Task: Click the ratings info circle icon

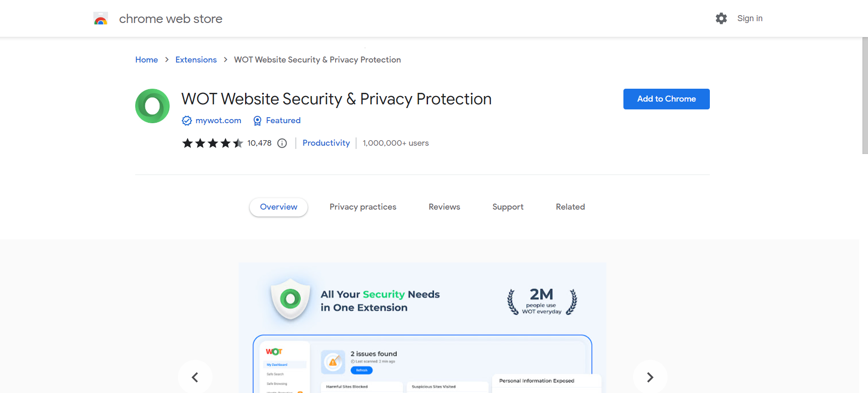Action: (x=282, y=143)
